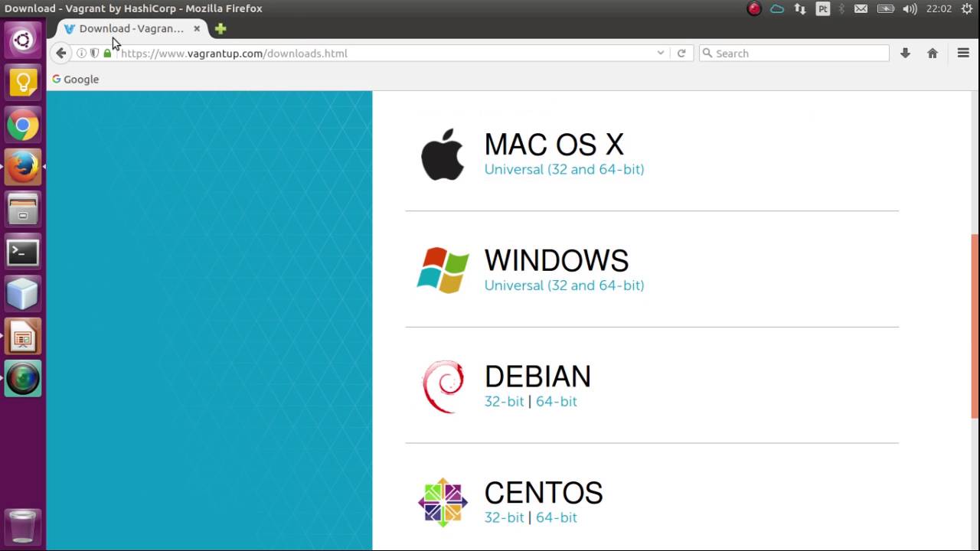Open the mail messaging indicator
This screenshot has width=980, height=551.
[x=861, y=9]
